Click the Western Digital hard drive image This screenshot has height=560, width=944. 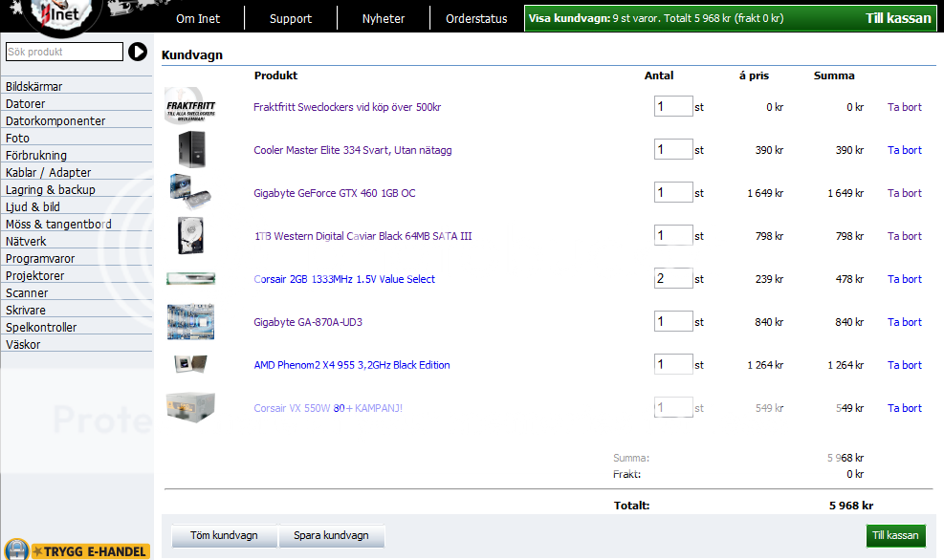tap(190, 235)
